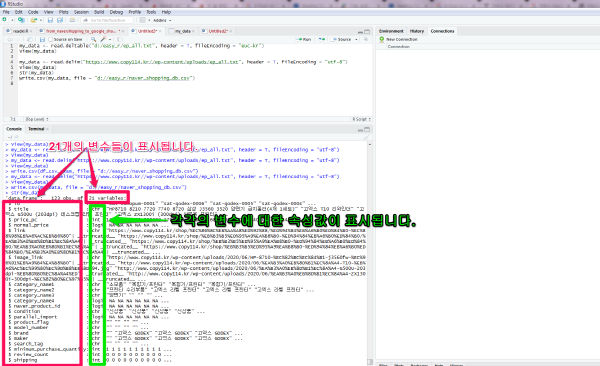Open the R Script file type dropdown

click(362, 119)
